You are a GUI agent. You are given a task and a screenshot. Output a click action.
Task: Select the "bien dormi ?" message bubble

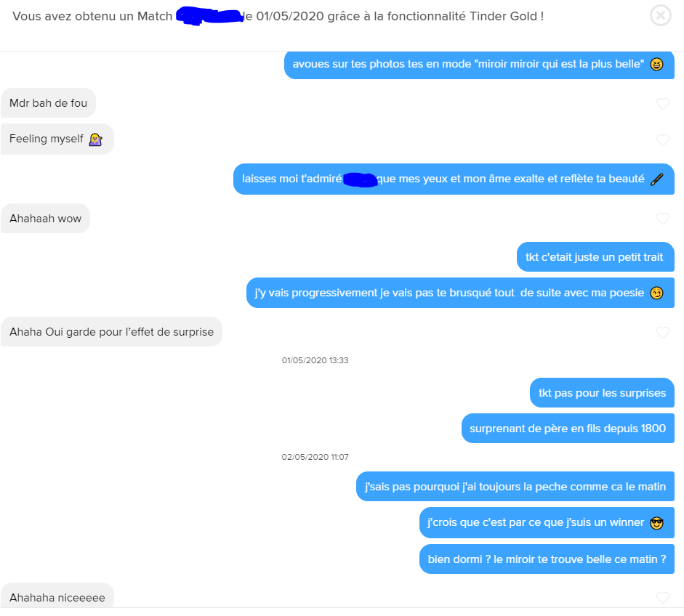(x=547, y=559)
